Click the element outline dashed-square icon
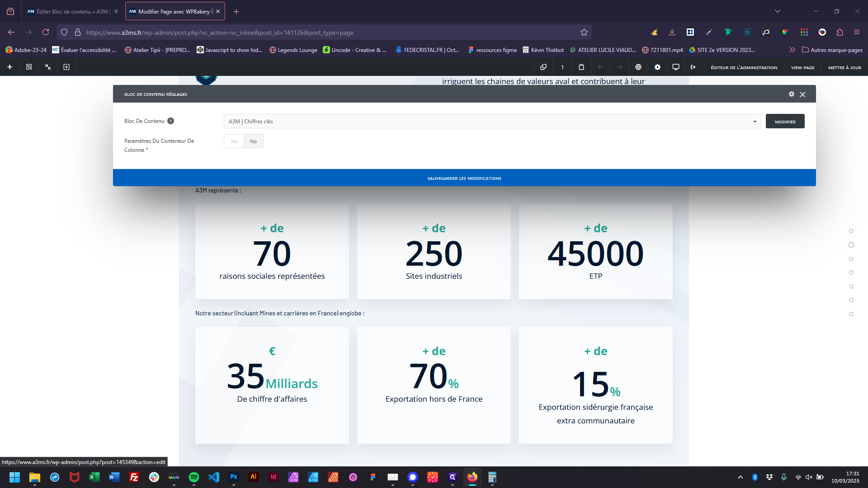This screenshot has height=488, width=868. pos(66,67)
